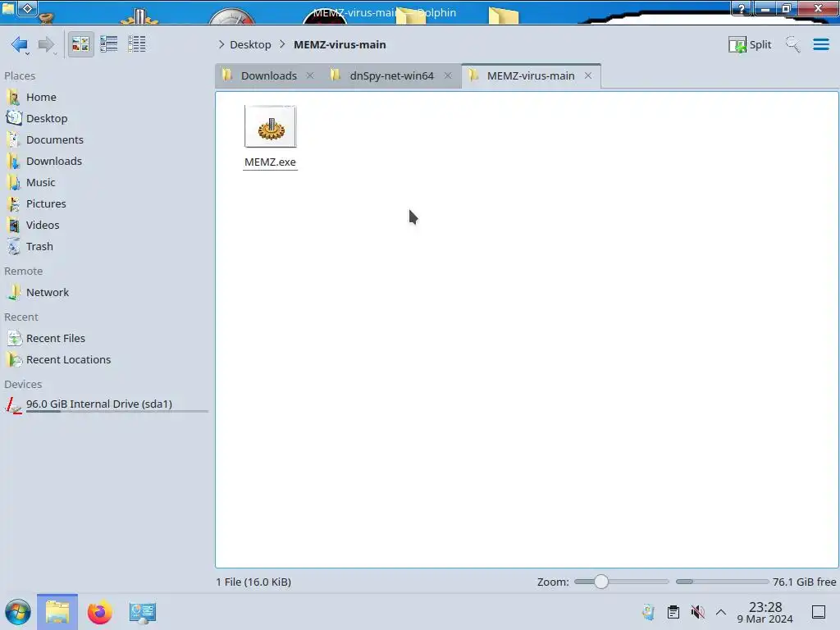Click the muted volume tray icon
This screenshot has width=840, height=630.
(697, 612)
